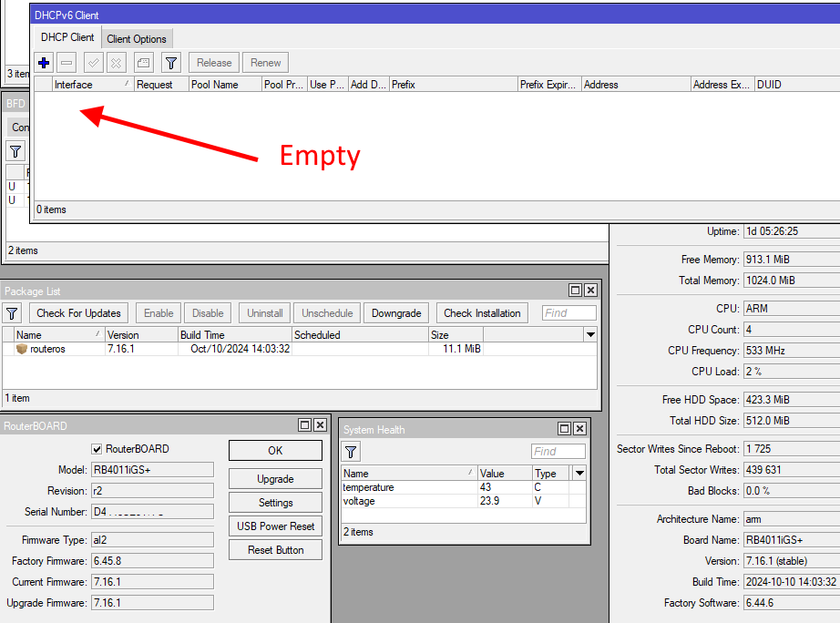840x623 pixels.
Task: Click the Factory Software value 6.44.6
Action: (793, 603)
